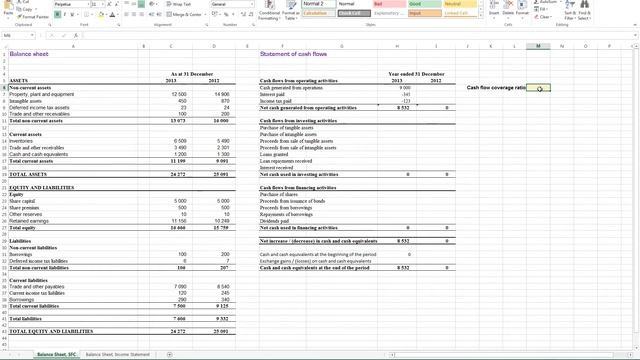
Task: Decrease decimal places icon
Action: (251, 15)
